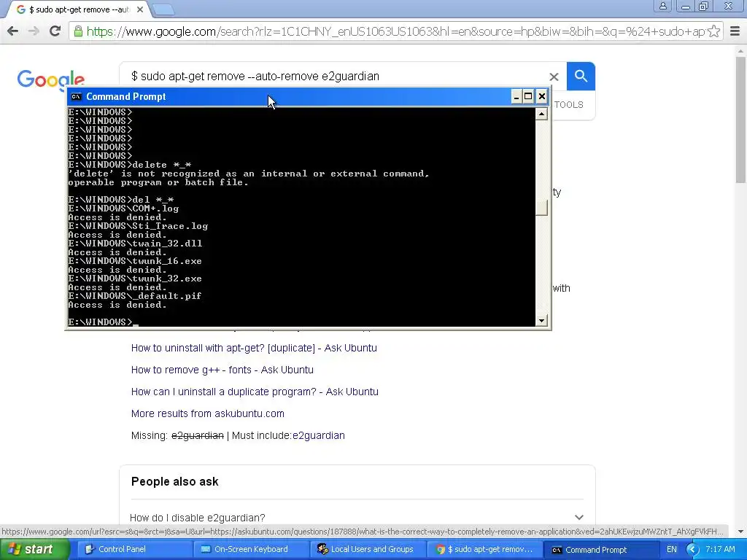The height and width of the screenshot is (560, 747).
Task: Click 'E:\WINDOWS\_default.pif' console line
Action: pyautogui.click(x=135, y=296)
